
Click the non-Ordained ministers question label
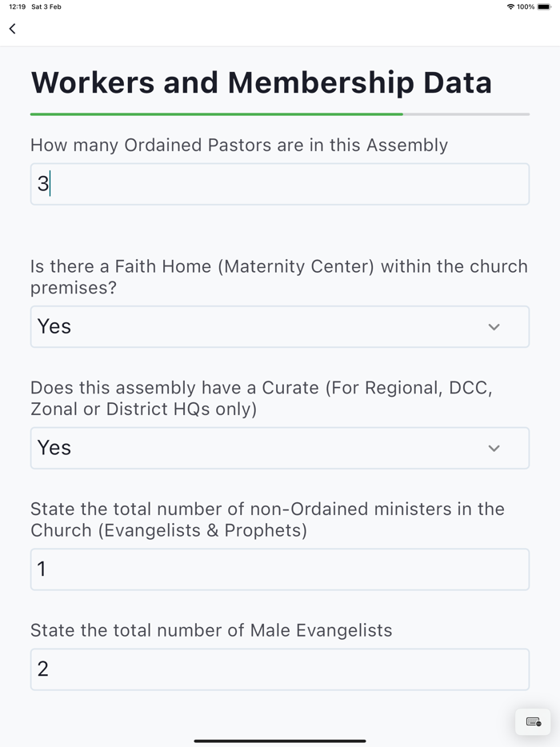[267, 519]
